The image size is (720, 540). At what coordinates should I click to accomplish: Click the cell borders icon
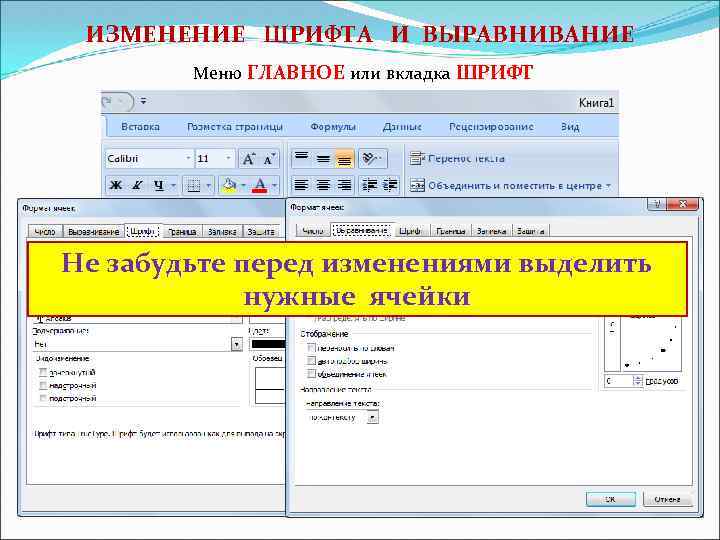(193, 186)
